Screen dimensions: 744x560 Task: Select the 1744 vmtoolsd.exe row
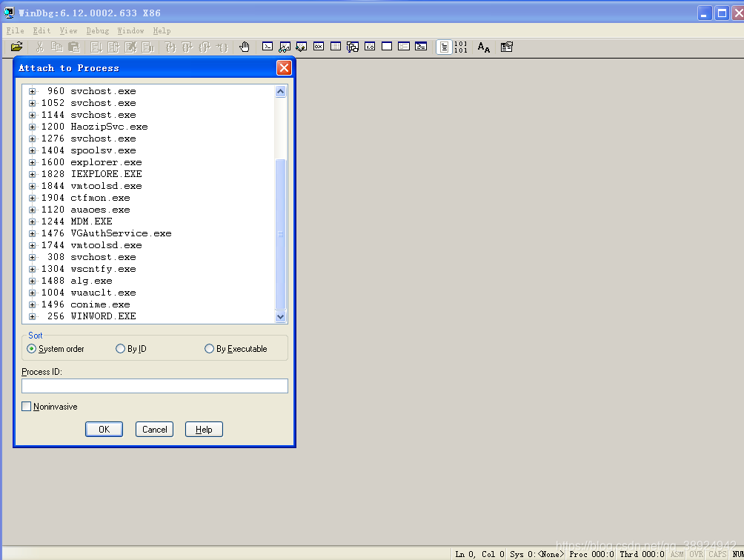point(92,245)
